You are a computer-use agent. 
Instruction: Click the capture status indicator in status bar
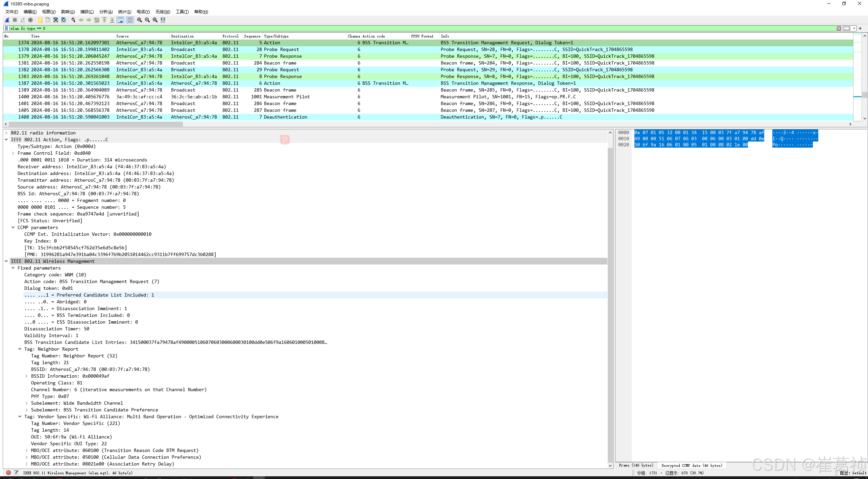pos(8,473)
